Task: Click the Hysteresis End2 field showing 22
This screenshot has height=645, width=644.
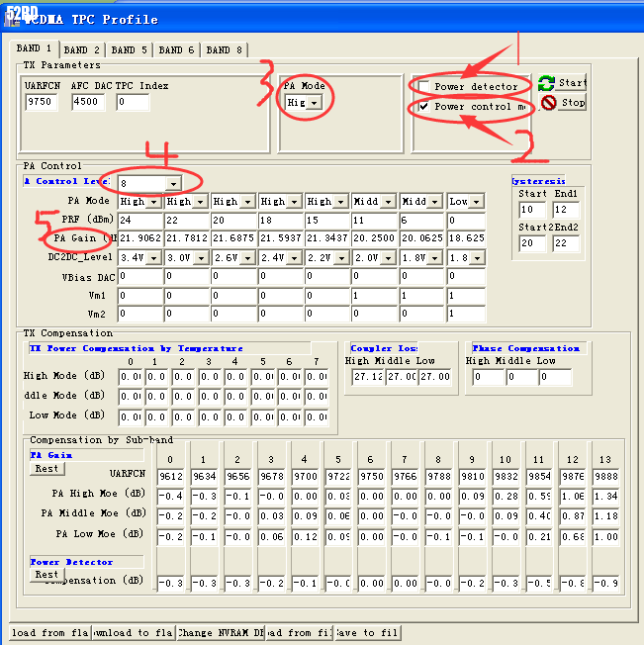Action: tap(566, 243)
